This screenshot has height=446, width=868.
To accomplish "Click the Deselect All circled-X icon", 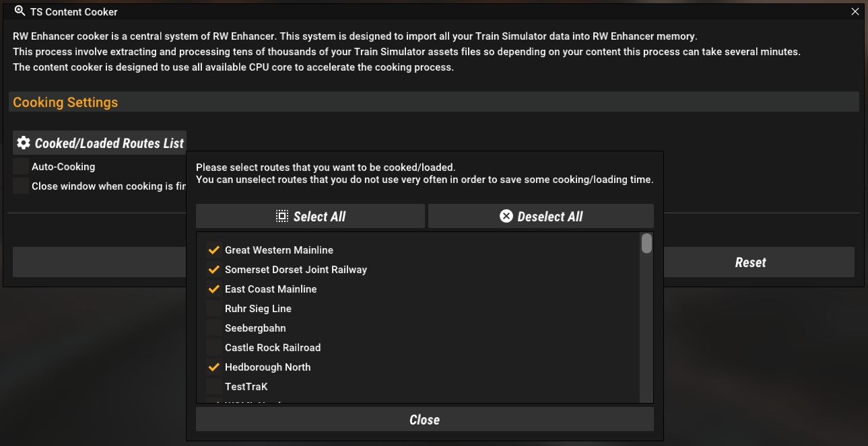I will (x=506, y=217).
